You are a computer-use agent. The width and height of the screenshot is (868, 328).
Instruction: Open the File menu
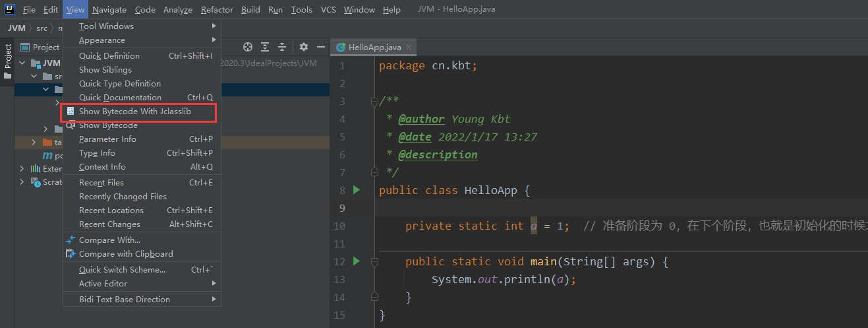point(29,10)
